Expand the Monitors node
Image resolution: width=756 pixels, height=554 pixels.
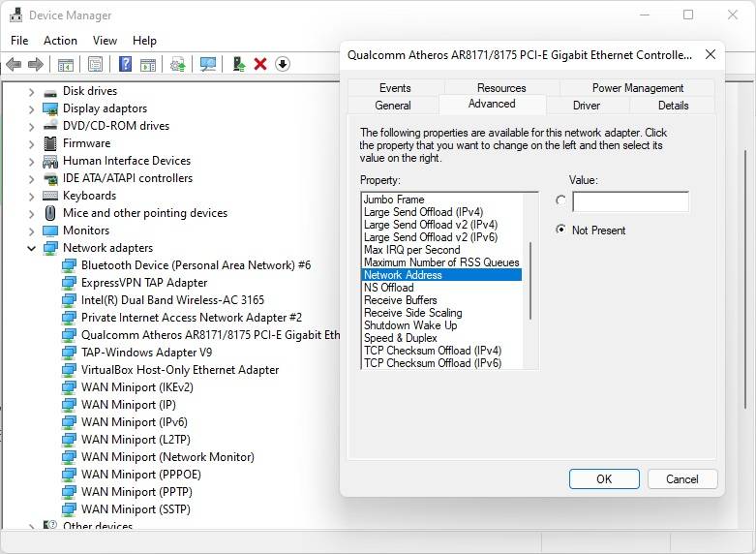point(31,231)
